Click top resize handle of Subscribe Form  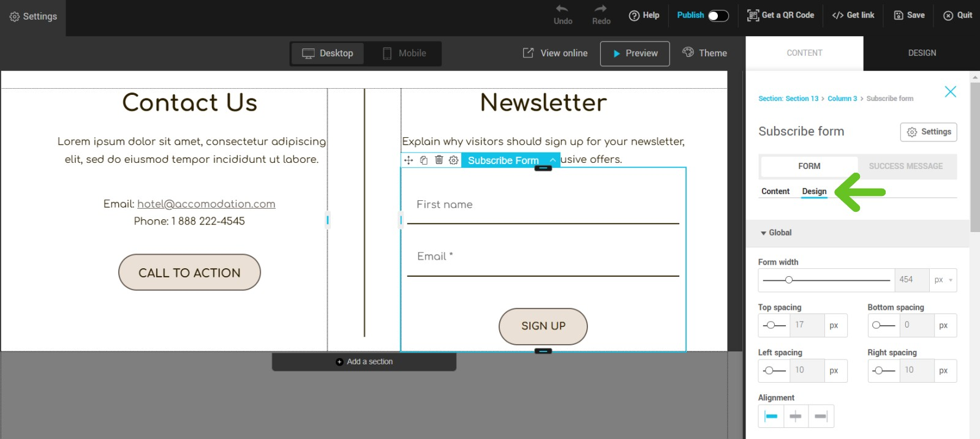[543, 168]
